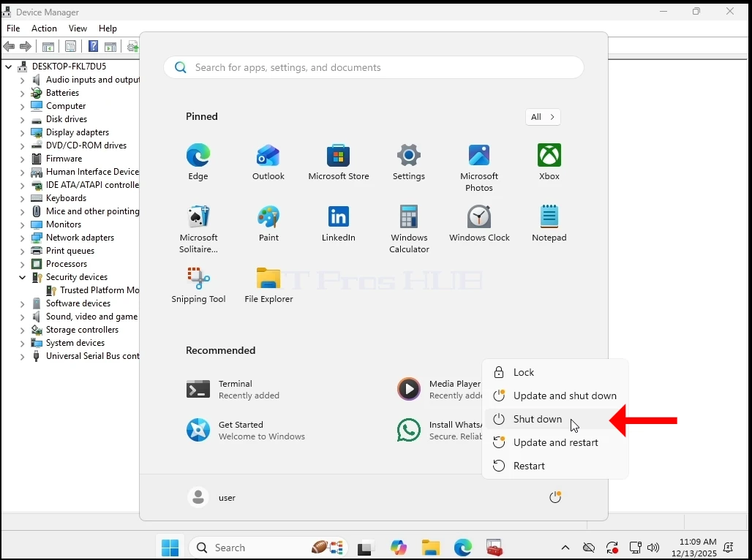Open Terminal from Recommended

pyautogui.click(x=233, y=390)
